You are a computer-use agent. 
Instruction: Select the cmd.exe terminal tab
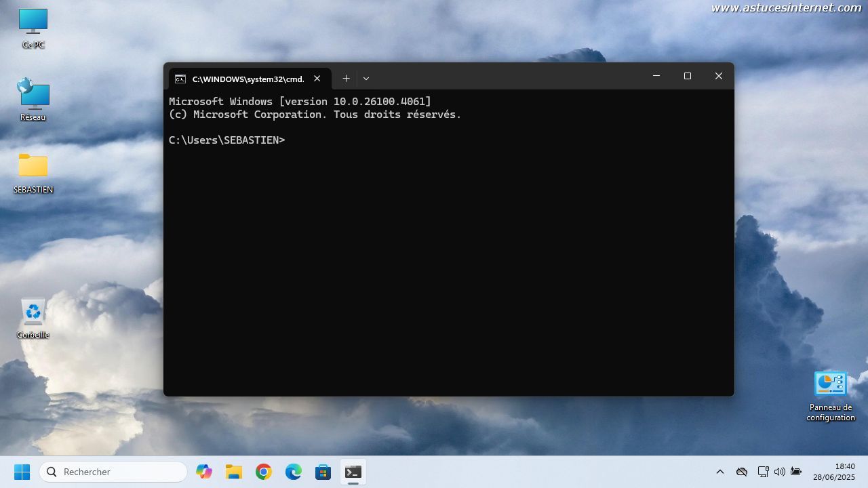point(250,79)
